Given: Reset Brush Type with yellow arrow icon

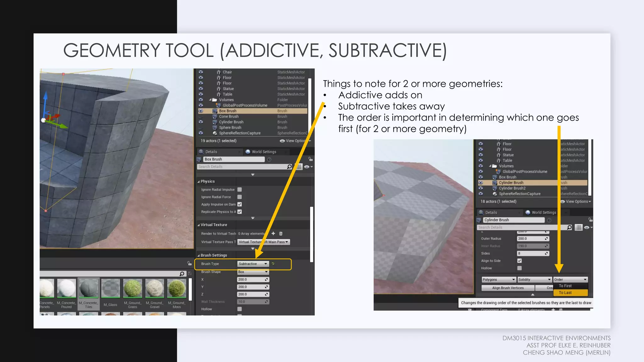Looking at the screenshot, I should 273,264.
